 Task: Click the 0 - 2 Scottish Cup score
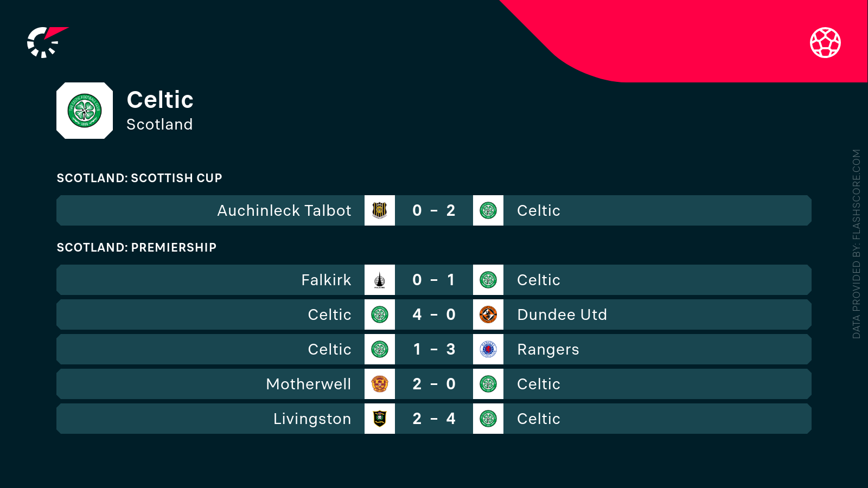point(434,210)
